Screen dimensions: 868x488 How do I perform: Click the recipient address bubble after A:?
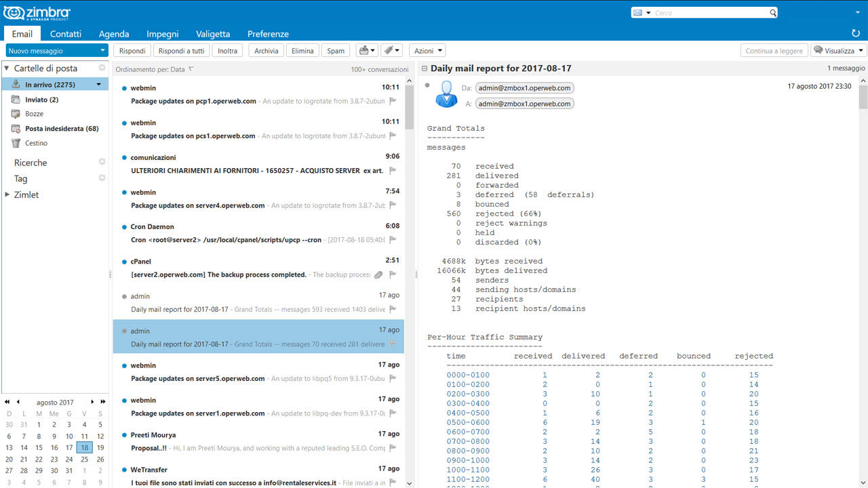[524, 104]
